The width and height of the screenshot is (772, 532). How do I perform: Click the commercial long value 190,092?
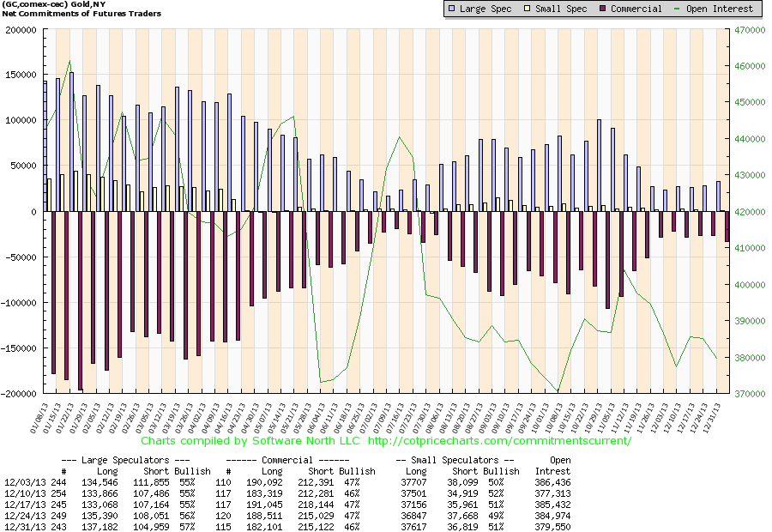coord(264,483)
